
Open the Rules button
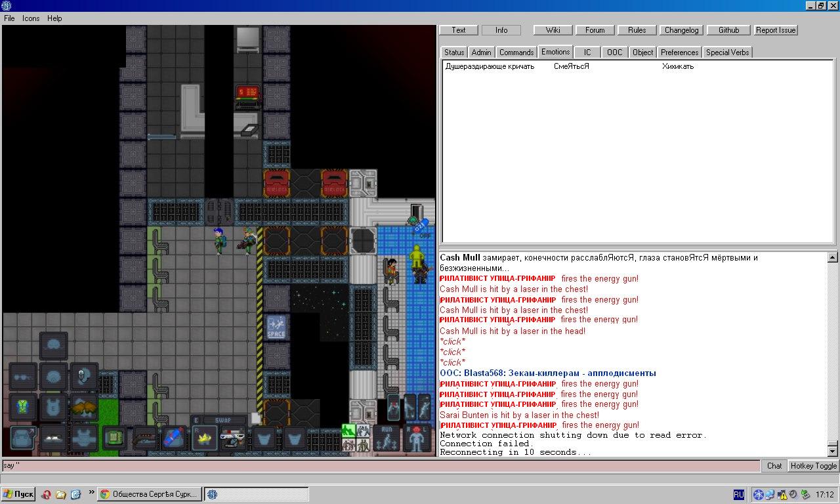637,30
